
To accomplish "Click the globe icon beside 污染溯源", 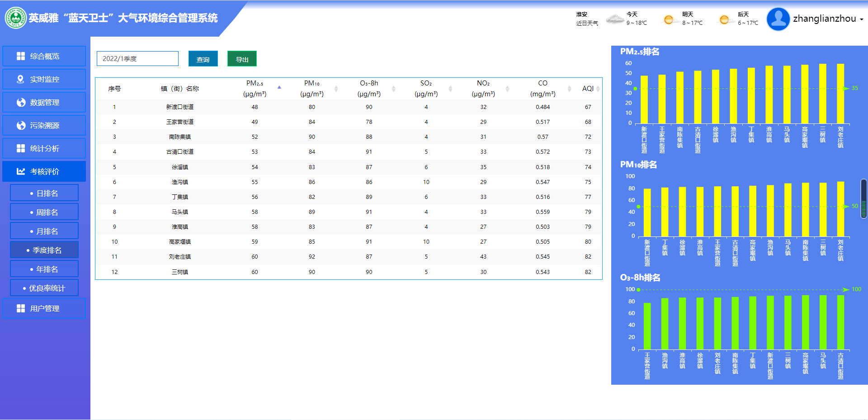I will click(21, 125).
